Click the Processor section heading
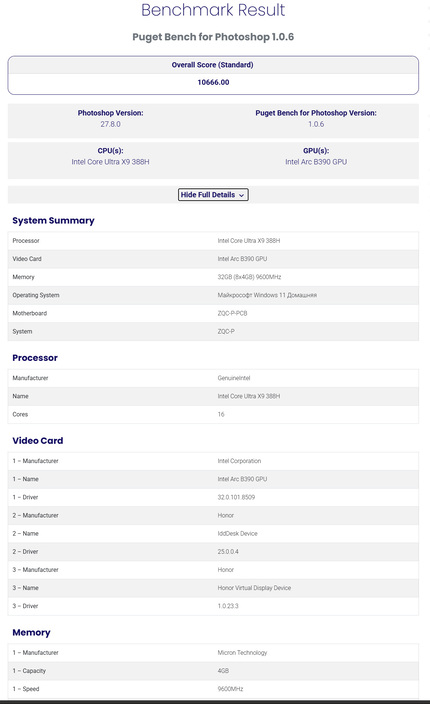 35,358
